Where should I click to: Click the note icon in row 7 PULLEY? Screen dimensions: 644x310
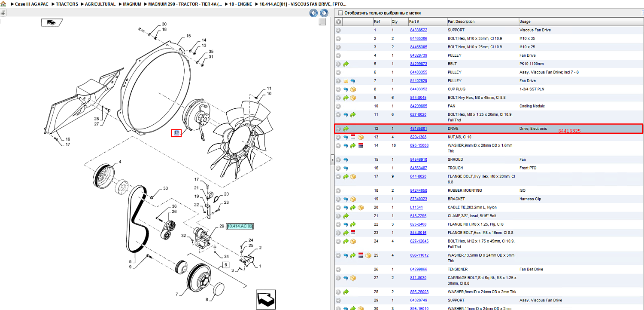346,81
